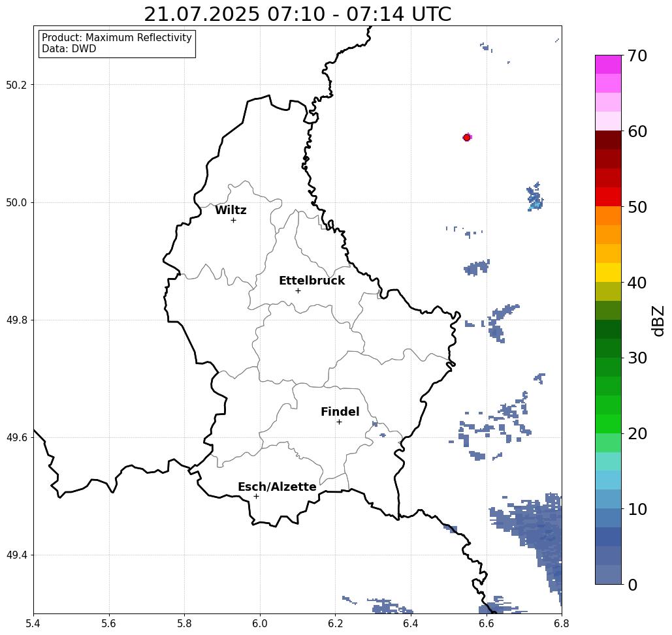Viewport: 672px width, 635px height.
Task: Click the 'Product: Maximum Reflectivity' text
Action: pyautogui.click(x=116, y=38)
